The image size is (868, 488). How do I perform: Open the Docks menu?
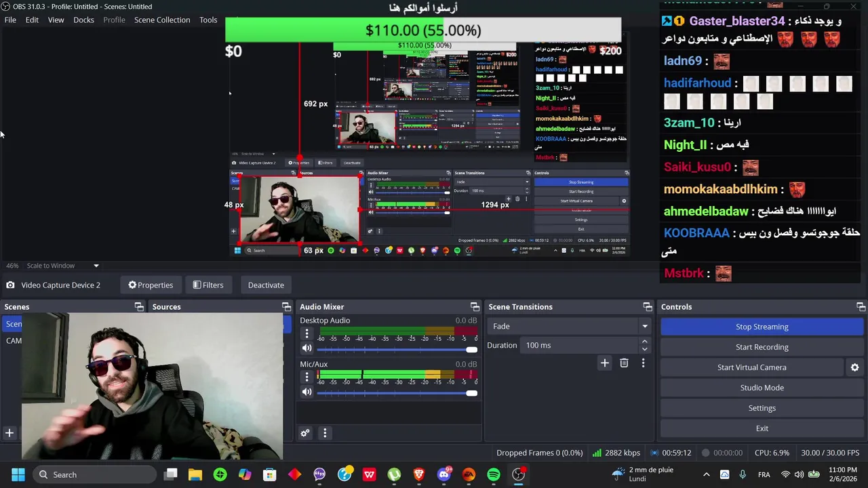tap(83, 20)
